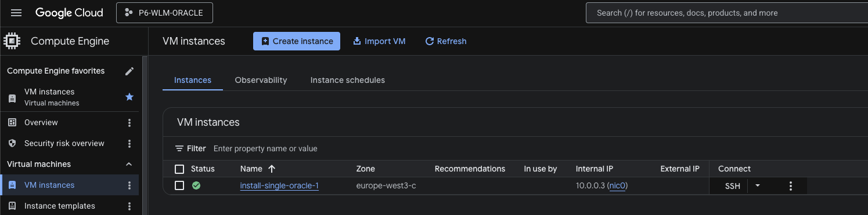Select the install-single-oracle-1 row checkbox
This screenshot has height=215, width=868.
click(x=179, y=185)
